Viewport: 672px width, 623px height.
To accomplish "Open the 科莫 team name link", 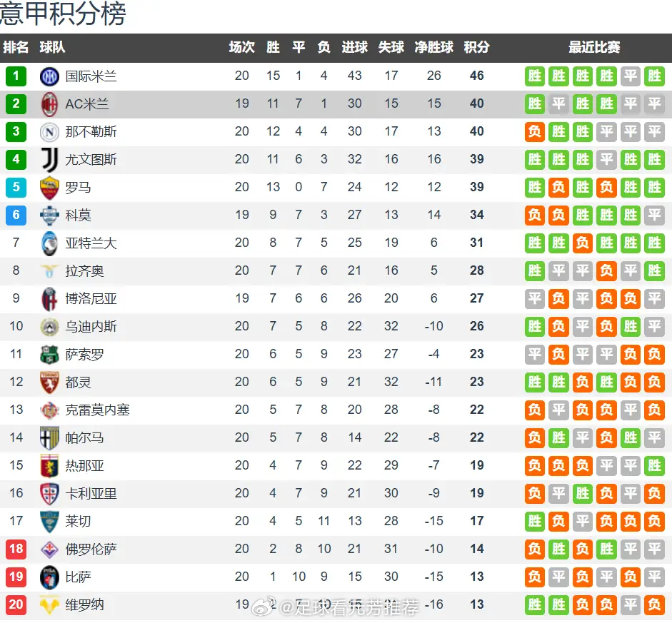I will [78, 216].
